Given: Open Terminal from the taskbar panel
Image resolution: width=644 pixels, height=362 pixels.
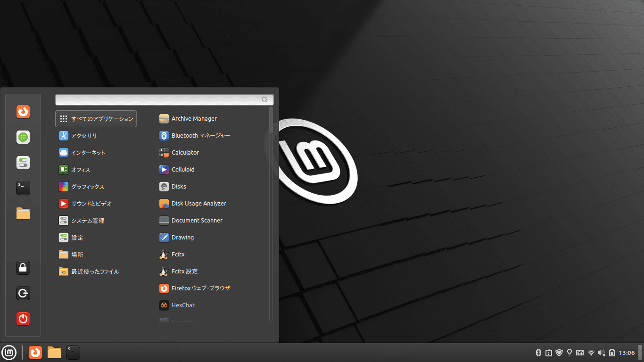Looking at the screenshot, I should pos(73,353).
